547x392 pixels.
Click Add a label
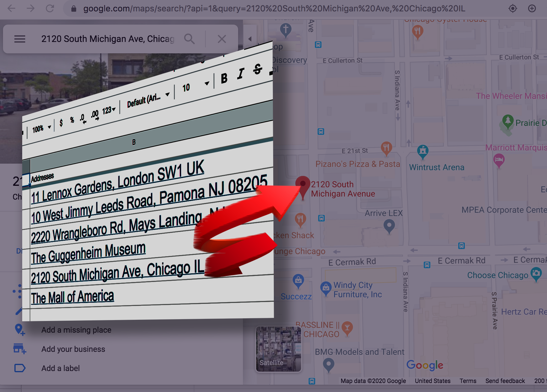coord(61,368)
